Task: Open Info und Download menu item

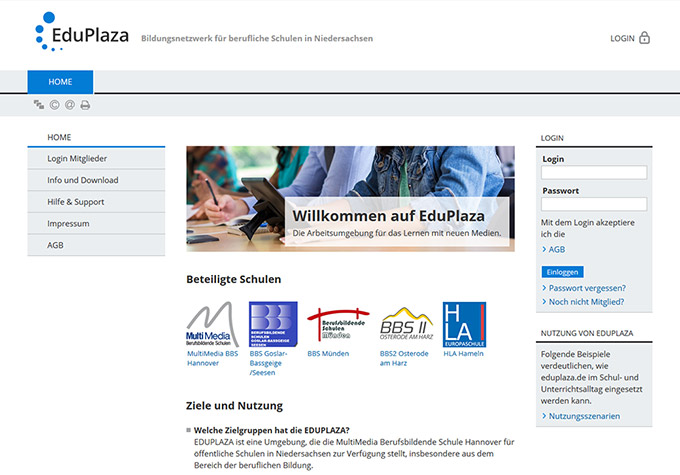Action: point(96,180)
